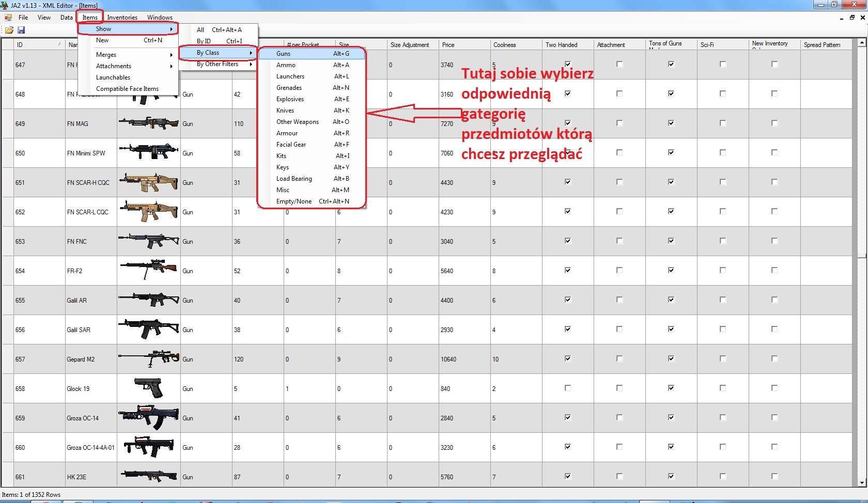The image size is (868, 503).
Task: Click the Glock 19 pistol image
Action: pyautogui.click(x=149, y=388)
